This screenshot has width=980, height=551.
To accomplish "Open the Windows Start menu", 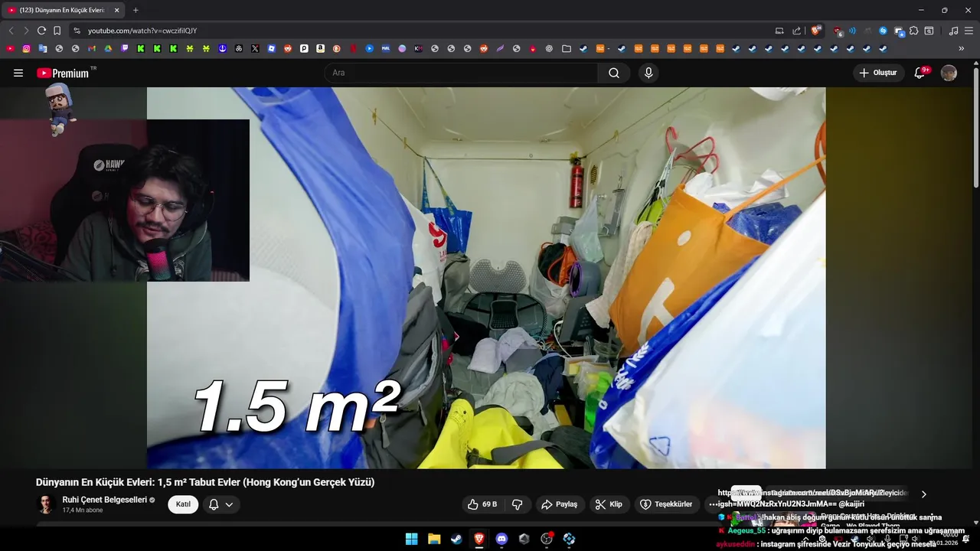I will 411,539.
